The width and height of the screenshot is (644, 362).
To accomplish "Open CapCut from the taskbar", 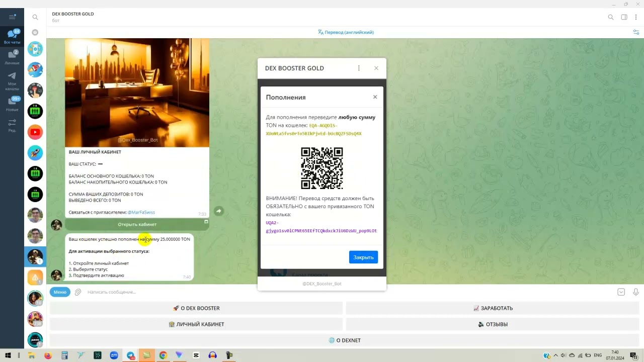I will 196,355.
